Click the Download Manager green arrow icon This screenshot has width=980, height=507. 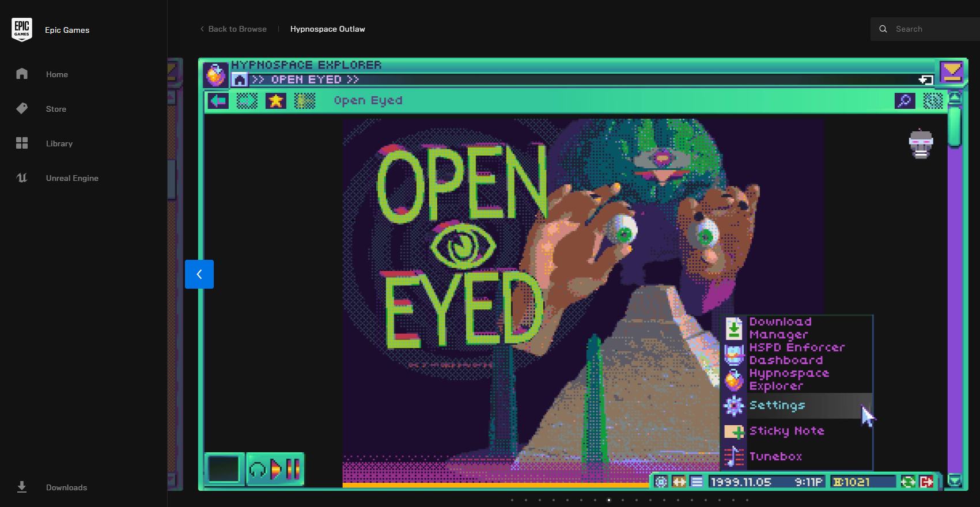(734, 328)
